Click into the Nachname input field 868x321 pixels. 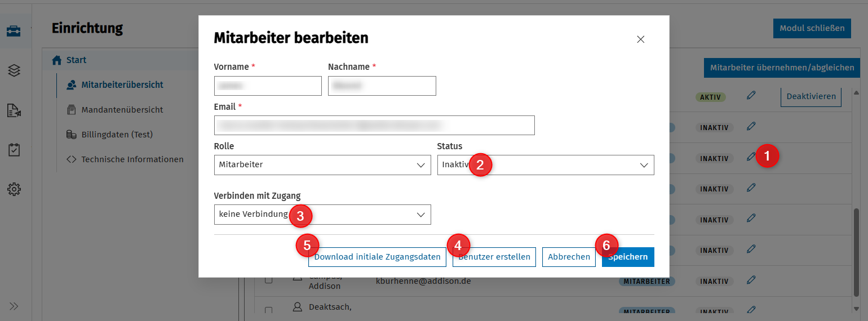382,86
